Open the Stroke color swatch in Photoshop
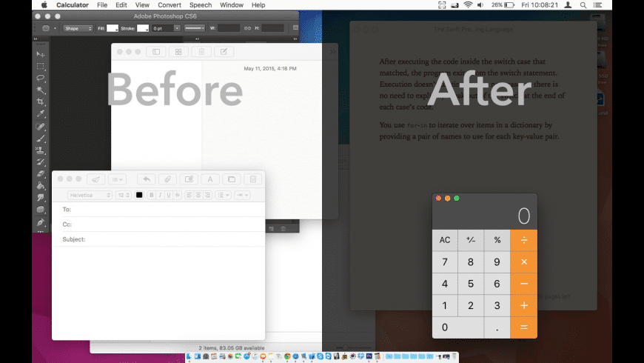The image size is (644, 363). point(143,28)
